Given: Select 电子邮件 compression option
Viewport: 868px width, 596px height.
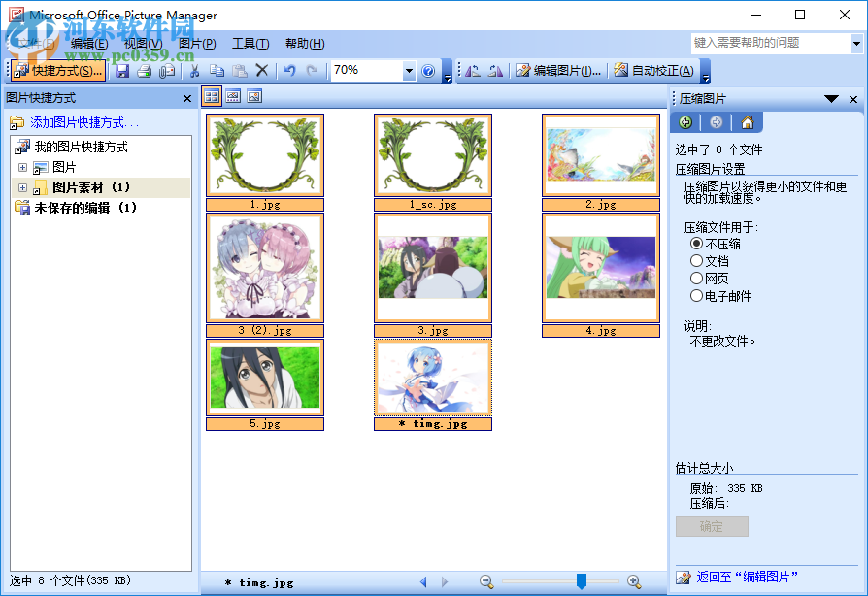Looking at the screenshot, I should coord(694,293).
